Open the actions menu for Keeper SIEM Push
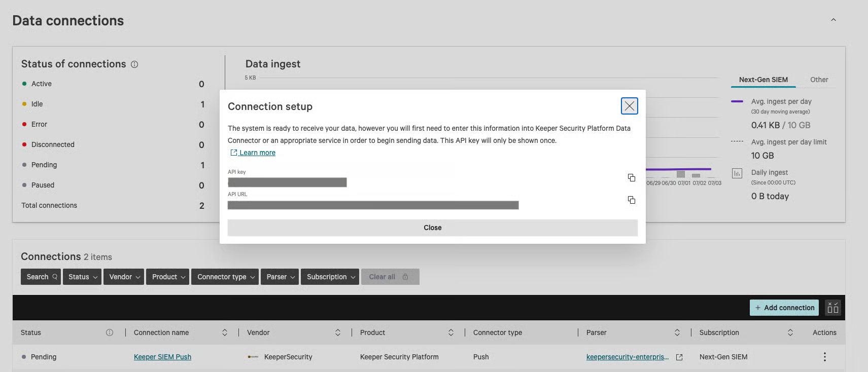The height and width of the screenshot is (372, 868). [x=824, y=357]
